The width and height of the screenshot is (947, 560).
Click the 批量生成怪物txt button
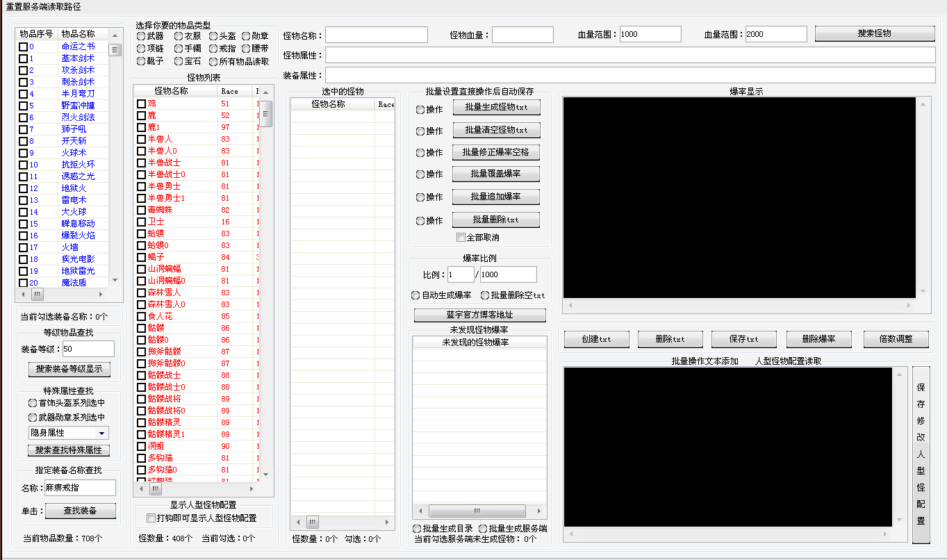[x=496, y=108]
